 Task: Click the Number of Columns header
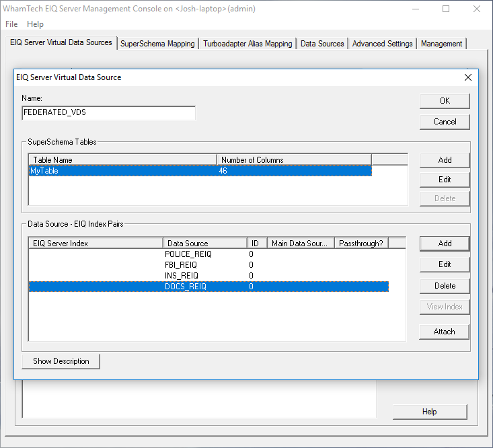pyautogui.click(x=294, y=159)
